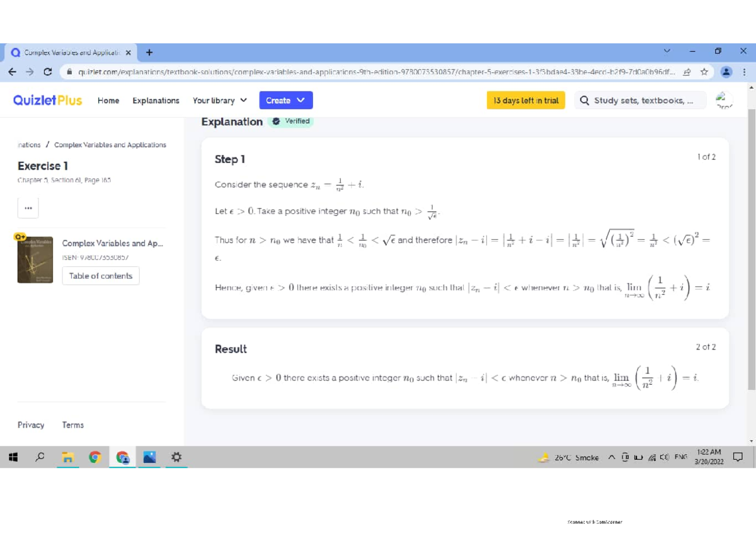Click the bookmark star in address bar

pos(704,72)
